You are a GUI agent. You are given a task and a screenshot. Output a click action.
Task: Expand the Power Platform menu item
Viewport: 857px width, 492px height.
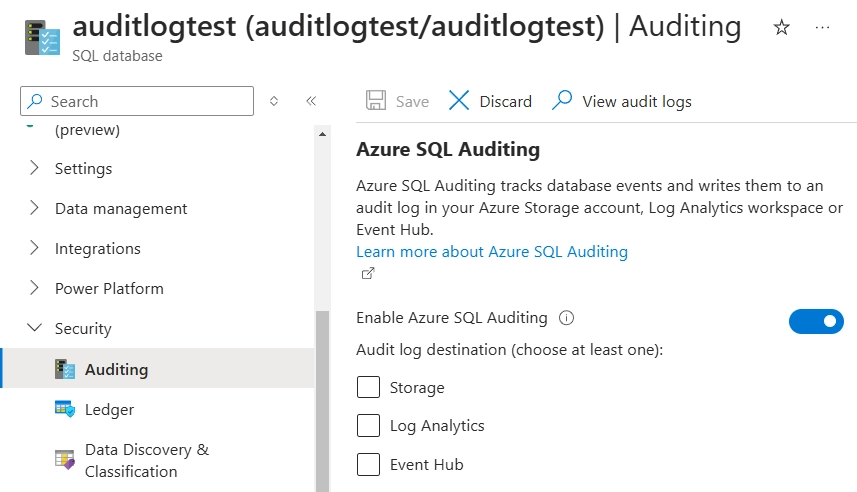pyautogui.click(x=109, y=288)
